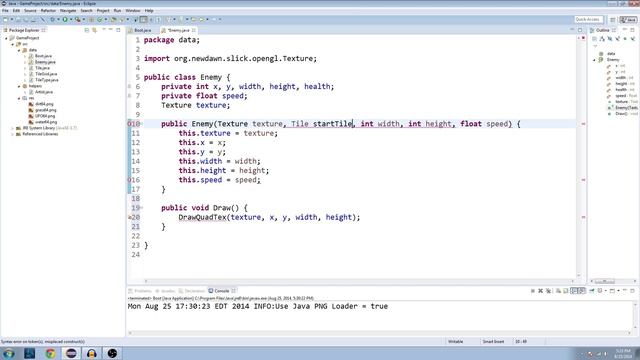Open Eclipse from the taskbar

71,353
